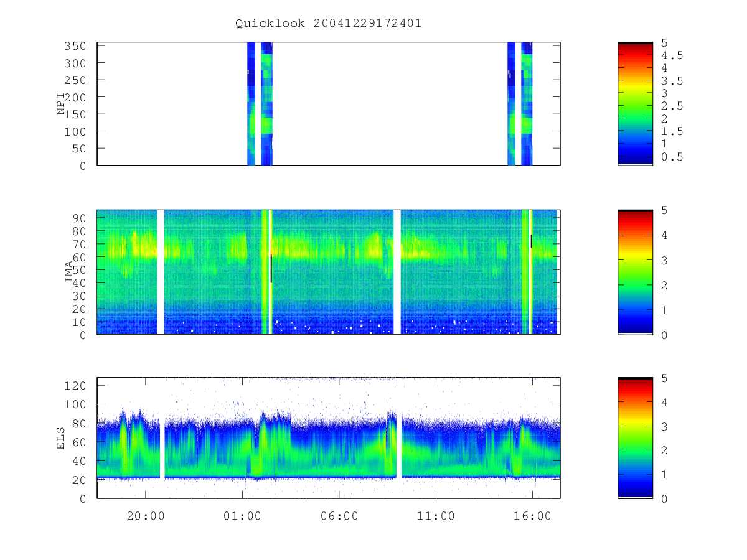This screenshot has height=560, width=747.
Task: Click the 11:00 time tick label
Action: pyautogui.click(x=436, y=516)
